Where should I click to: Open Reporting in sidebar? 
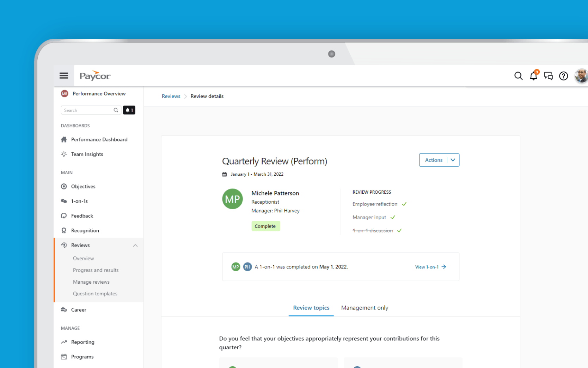[82, 342]
